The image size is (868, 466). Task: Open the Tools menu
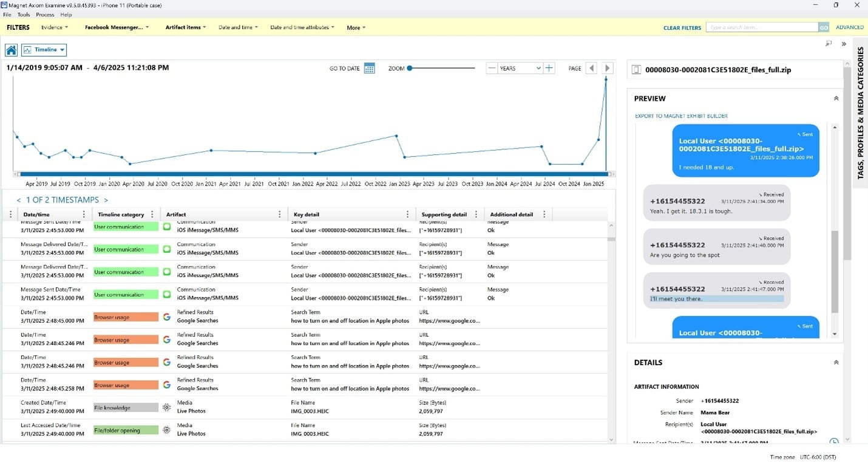click(23, 15)
